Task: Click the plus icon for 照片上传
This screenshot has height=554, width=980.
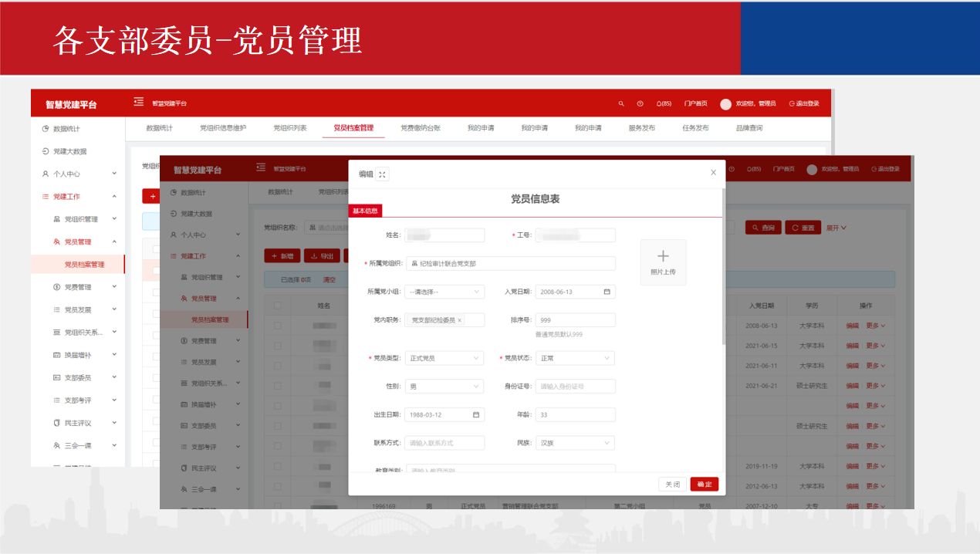Action: click(x=663, y=256)
